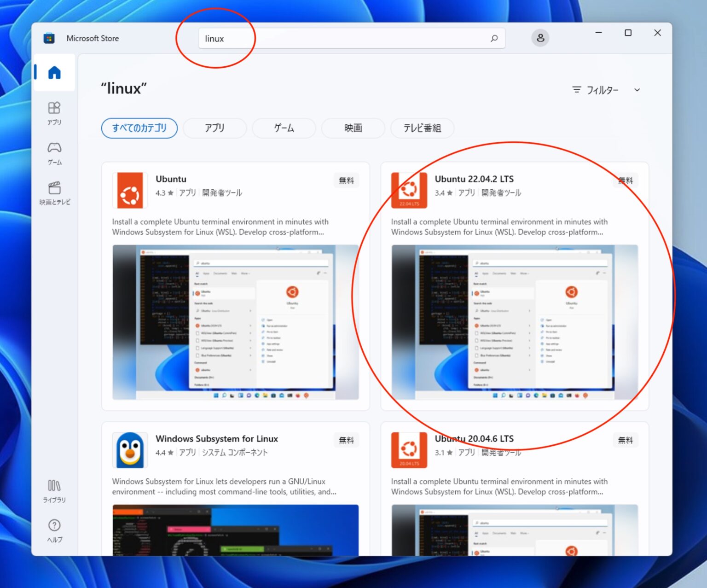707x588 pixels.
Task: Open the アプリ section in the sidebar
Action: click(54, 112)
